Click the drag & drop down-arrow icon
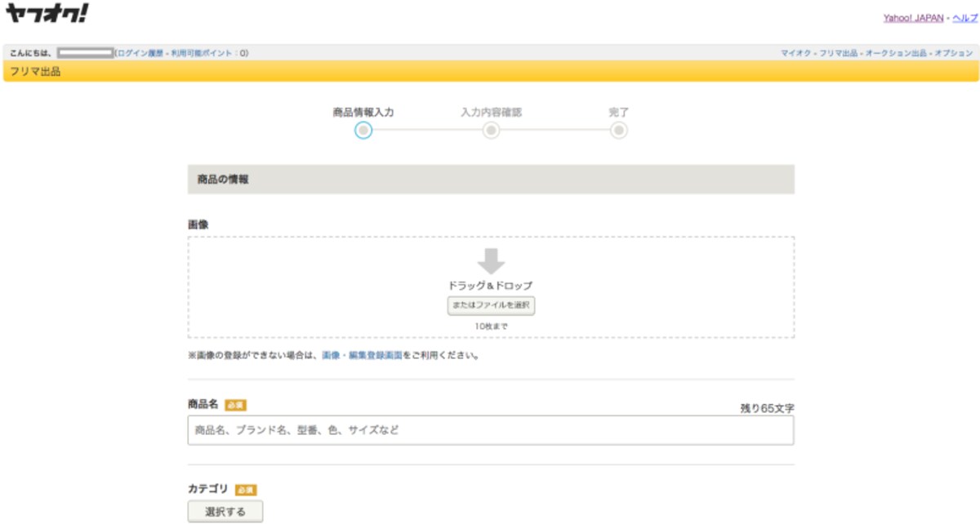Screen dimensions: 980x524 pyautogui.click(x=491, y=261)
